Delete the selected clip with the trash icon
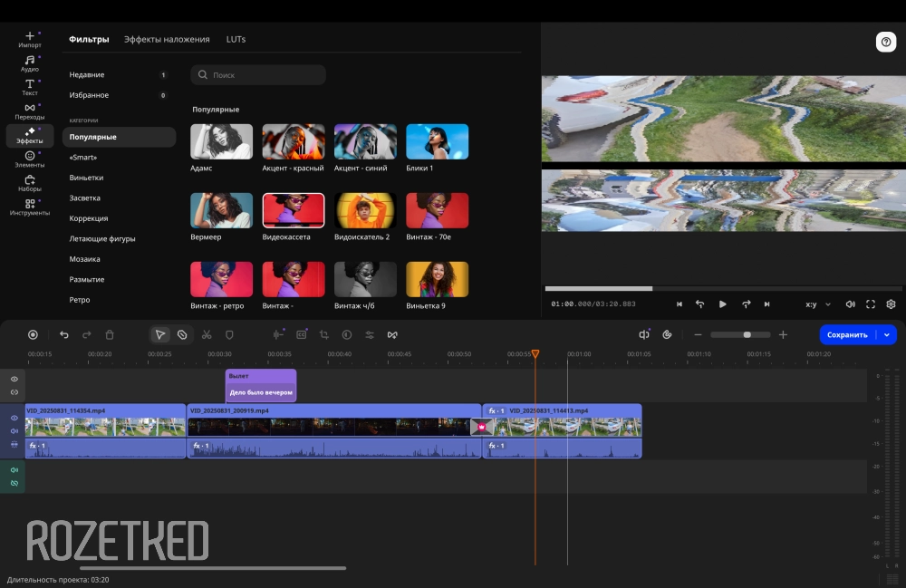Screen dimensions: 906x588 pos(110,334)
